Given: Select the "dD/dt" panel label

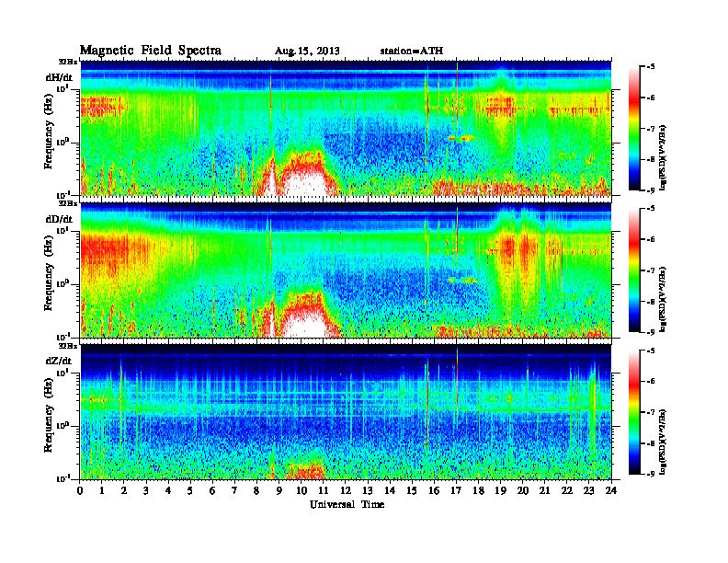Looking at the screenshot, I should pos(59,219).
